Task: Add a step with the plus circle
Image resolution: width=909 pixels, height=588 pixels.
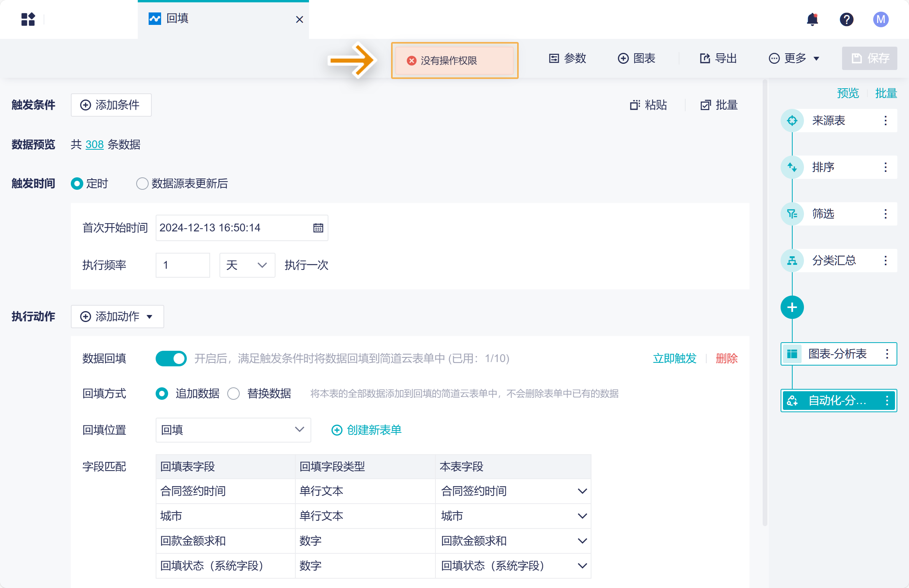Action: [792, 307]
